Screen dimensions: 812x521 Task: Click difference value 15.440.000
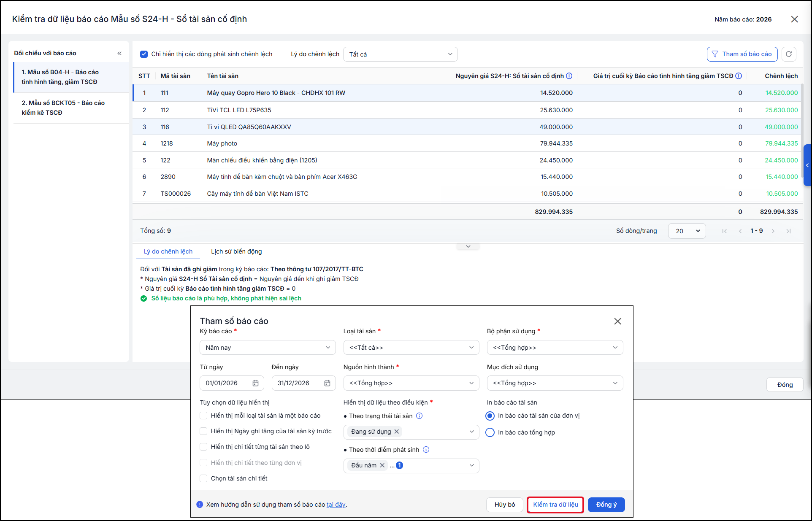[782, 177]
